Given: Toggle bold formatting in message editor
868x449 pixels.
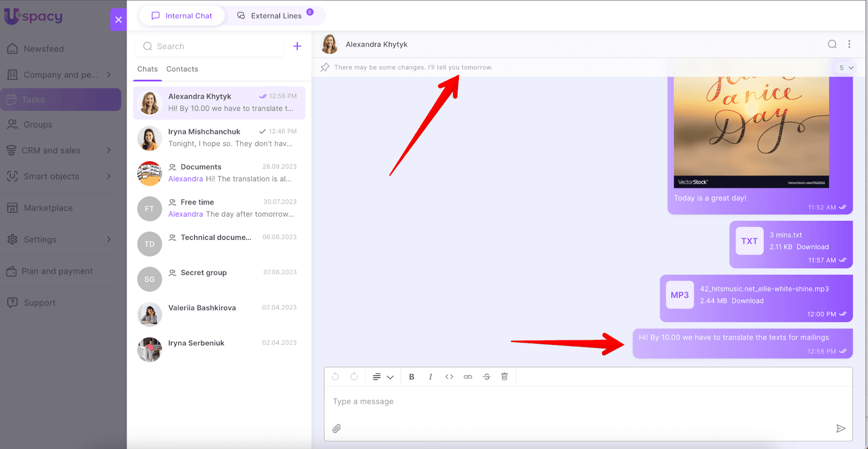Looking at the screenshot, I should click(x=412, y=377).
